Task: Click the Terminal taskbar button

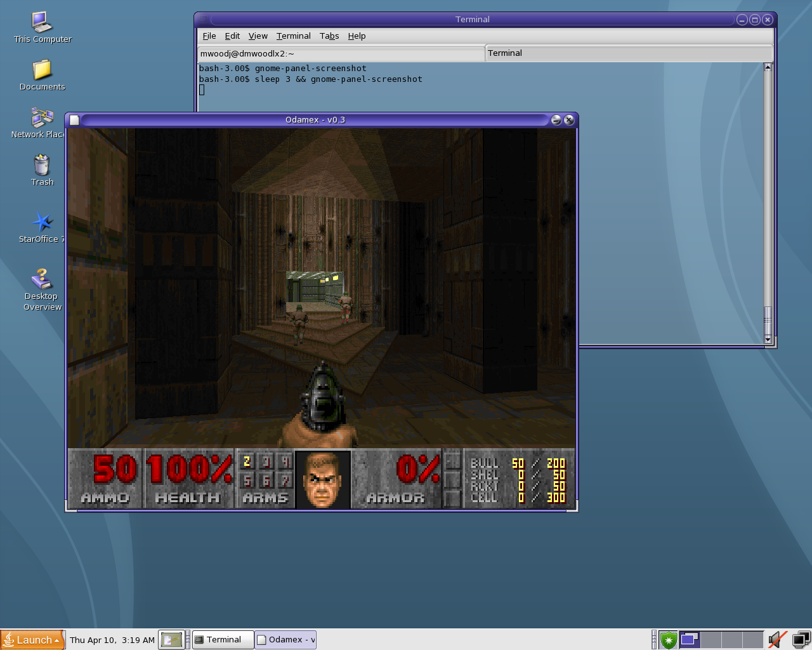Action: [x=223, y=640]
